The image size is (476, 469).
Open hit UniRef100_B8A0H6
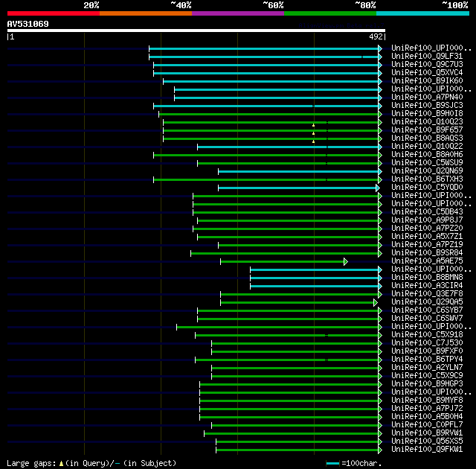pos(427,155)
